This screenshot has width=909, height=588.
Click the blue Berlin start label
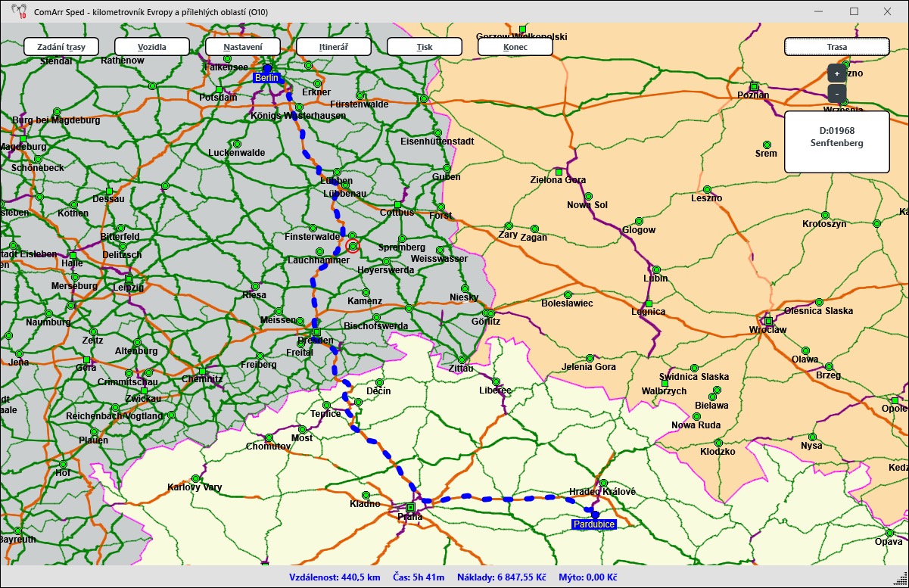point(266,78)
